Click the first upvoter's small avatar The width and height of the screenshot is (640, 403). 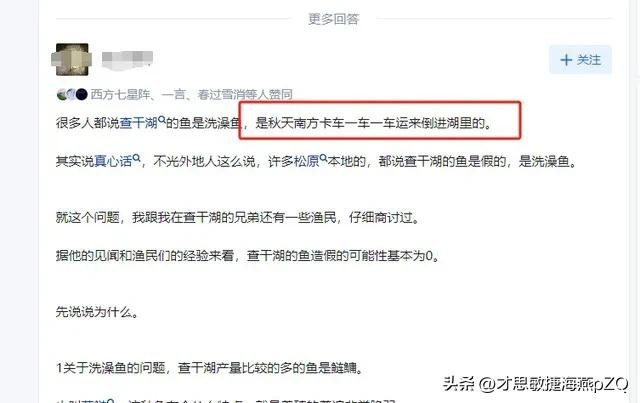click(62, 94)
